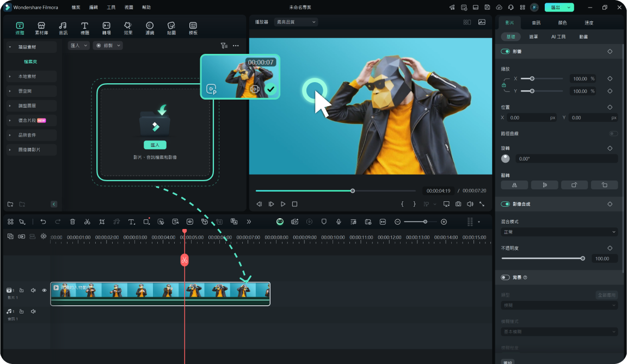Image resolution: width=627 pixels, height=364 pixels.
Task: Enter fullscreen preview with the expand-arrows icon
Action: (482, 204)
